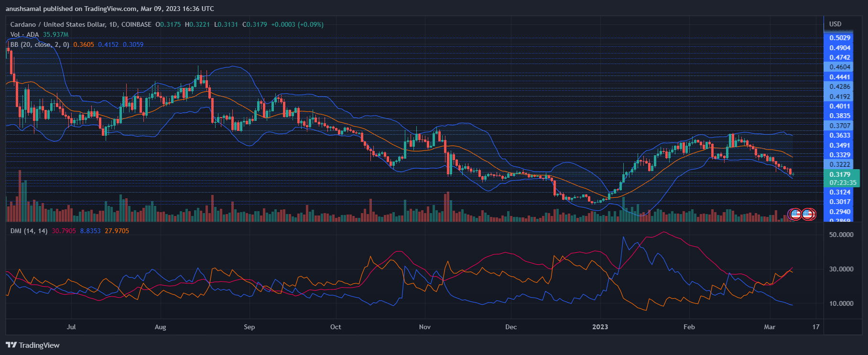Image resolution: width=868 pixels, height=355 pixels.
Task: Click the Sep label on the time axis
Action: pyautogui.click(x=250, y=327)
